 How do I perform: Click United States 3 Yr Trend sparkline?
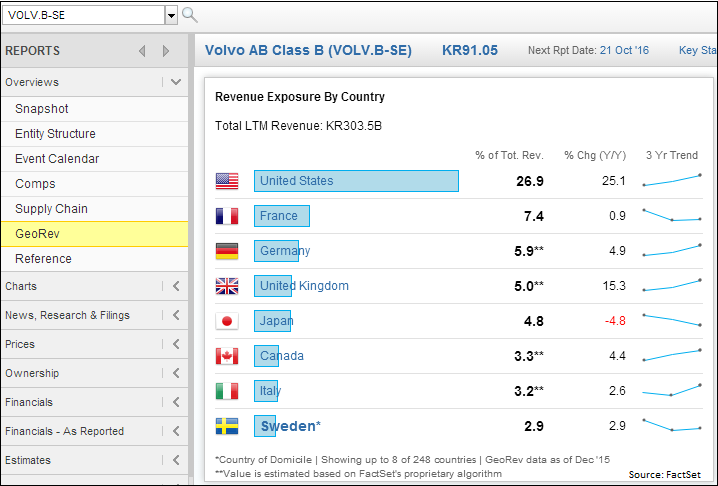pyautogui.click(x=671, y=181)
